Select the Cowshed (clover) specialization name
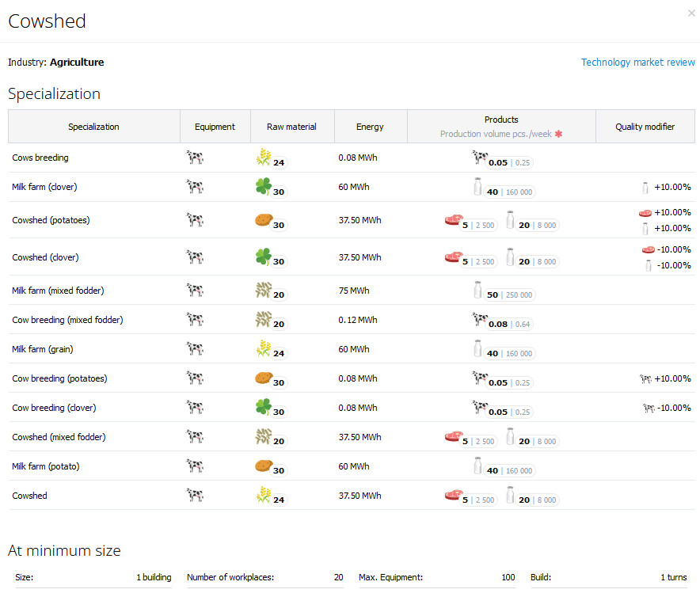 (x=45, y=257)
